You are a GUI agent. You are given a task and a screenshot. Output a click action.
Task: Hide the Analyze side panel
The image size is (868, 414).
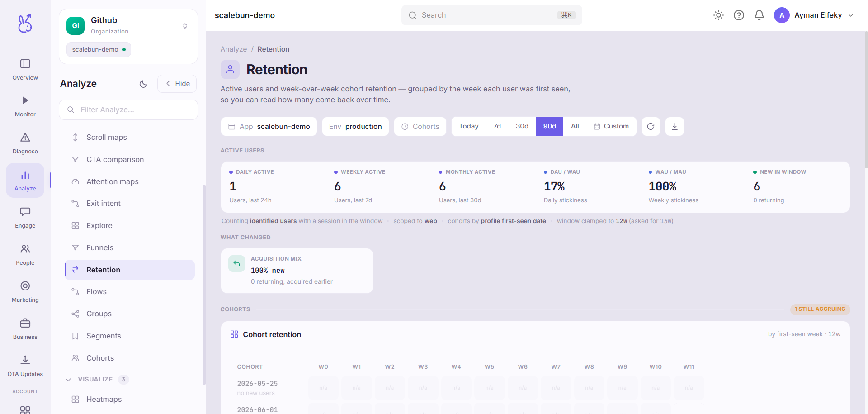click(177, 84)
